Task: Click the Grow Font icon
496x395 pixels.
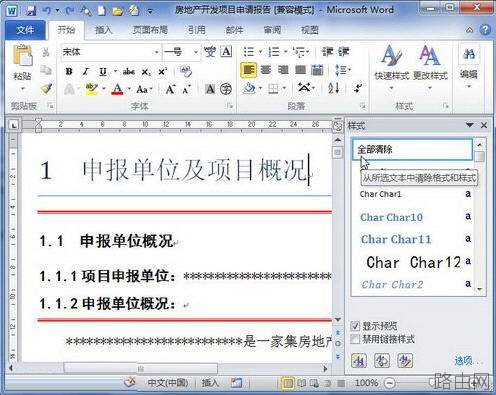Action: tap(170, 89)
